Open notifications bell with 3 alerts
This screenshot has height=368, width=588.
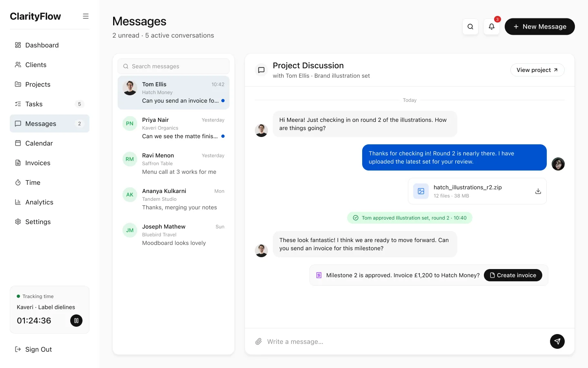point(492,27)
